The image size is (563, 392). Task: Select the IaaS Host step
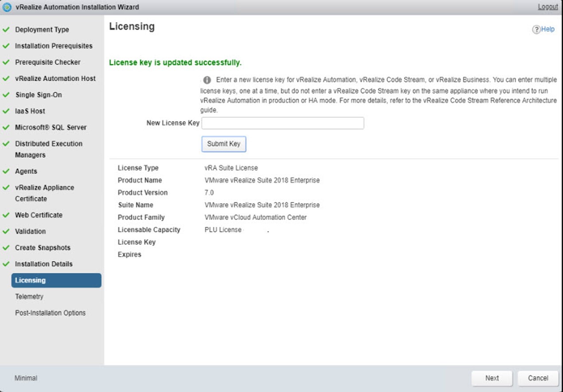30,111
